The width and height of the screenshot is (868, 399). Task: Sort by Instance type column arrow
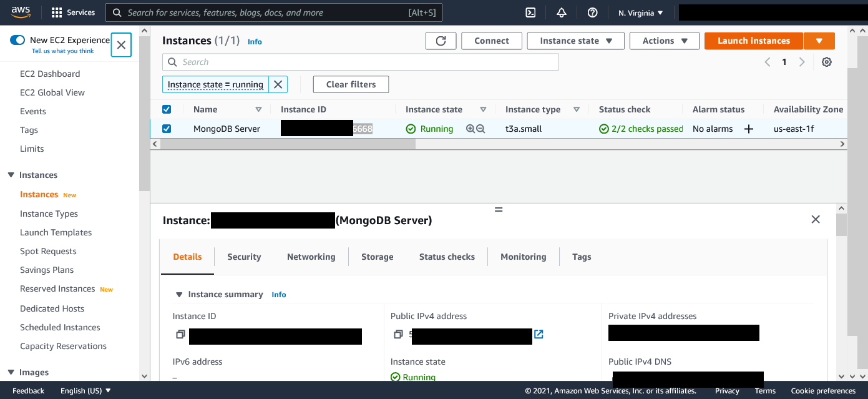click(577, 109)
